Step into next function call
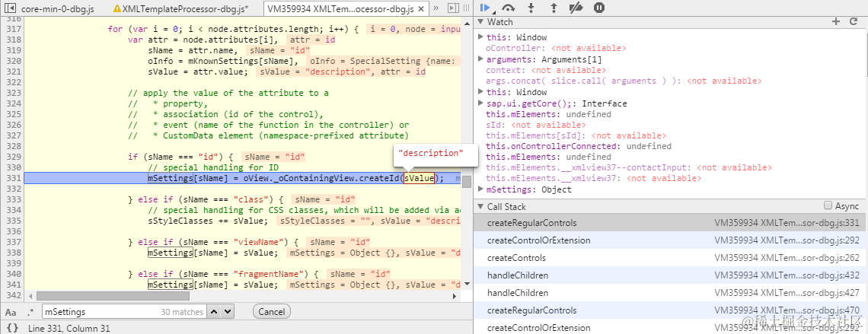 [531, 8]
